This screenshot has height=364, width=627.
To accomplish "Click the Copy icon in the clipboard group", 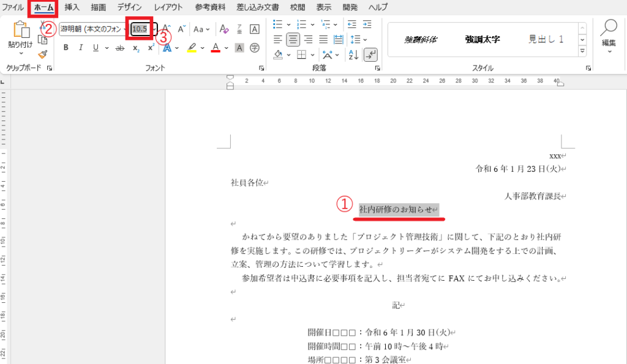I will coord(42,40).
